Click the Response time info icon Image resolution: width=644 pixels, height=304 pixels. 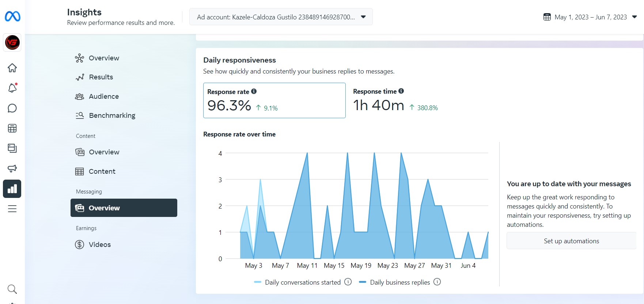(x=401, y=91)
